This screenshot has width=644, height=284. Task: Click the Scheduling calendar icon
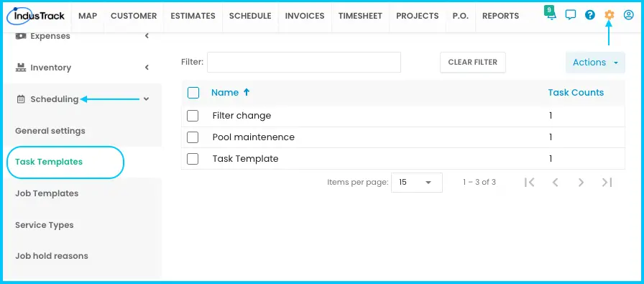[21, 99]
